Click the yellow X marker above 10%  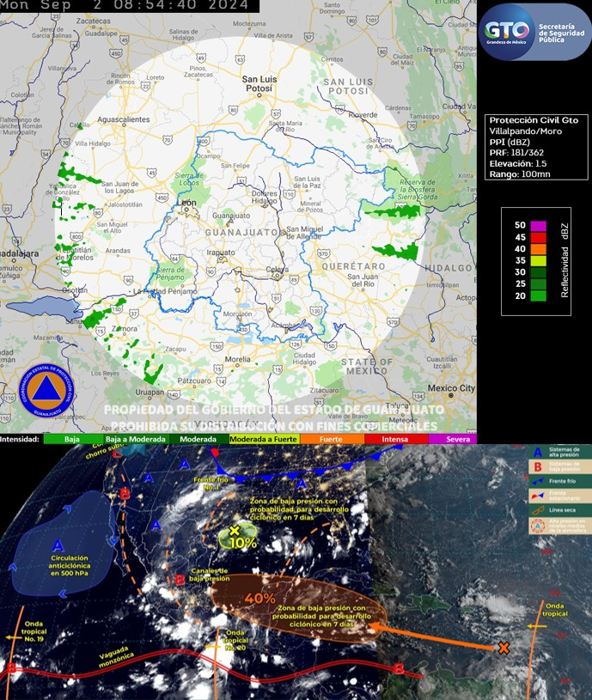point(234,531)
